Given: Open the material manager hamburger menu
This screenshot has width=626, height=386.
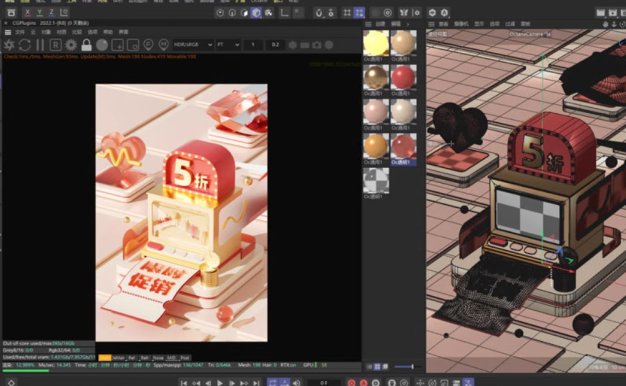Looking at the screenshot, I should coord(368,24).
